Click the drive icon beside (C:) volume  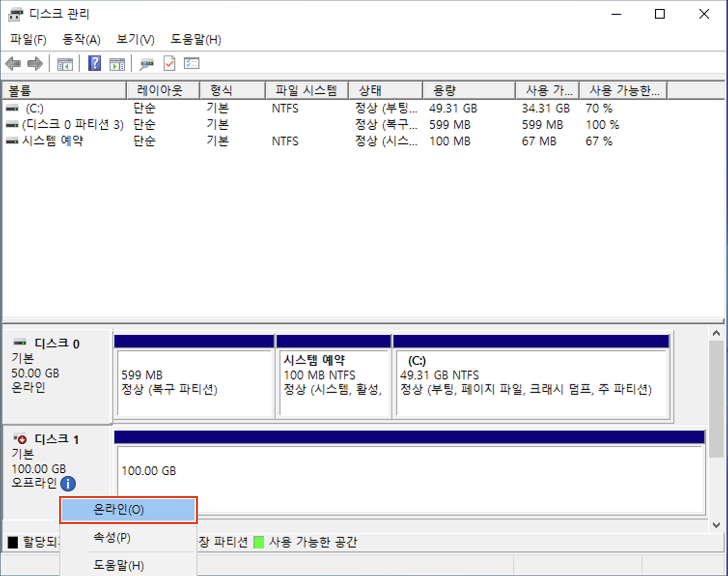tap(12, 109)
